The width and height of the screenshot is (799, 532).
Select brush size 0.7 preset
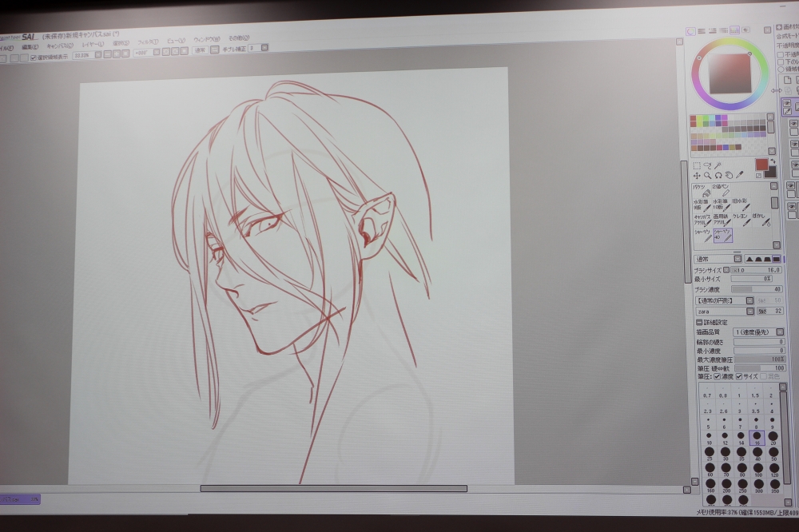click(707, 392)
